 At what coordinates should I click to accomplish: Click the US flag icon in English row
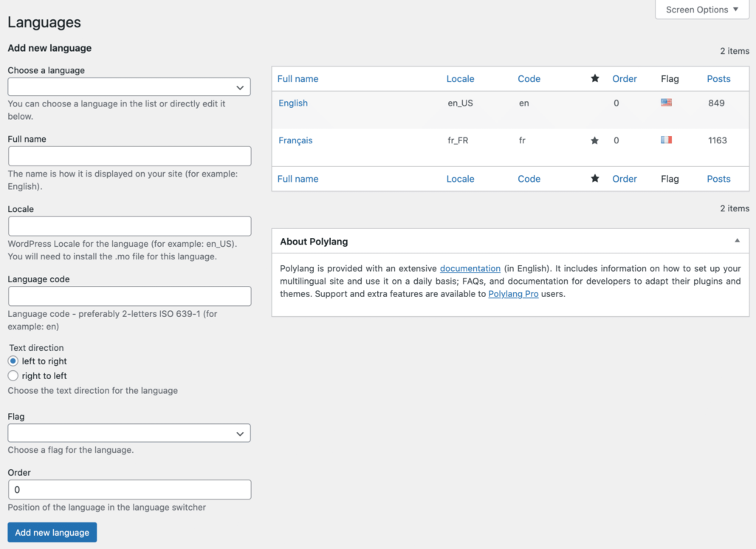pyautogui.click(x=666, y=102)
